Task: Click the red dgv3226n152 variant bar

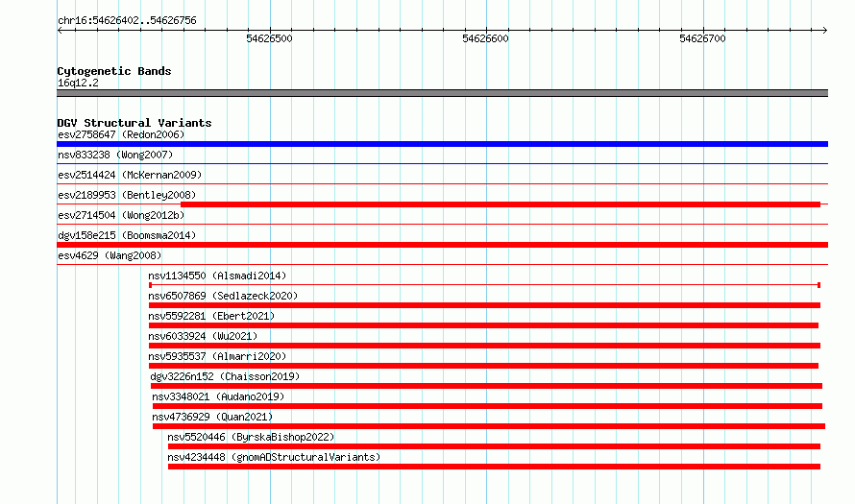Action: [486, 386]
